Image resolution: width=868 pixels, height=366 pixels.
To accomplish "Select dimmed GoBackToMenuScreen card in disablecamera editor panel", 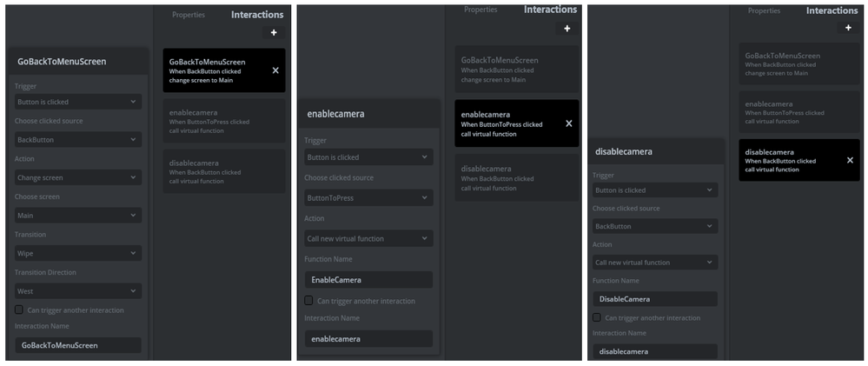I will (x=799, y=63).
